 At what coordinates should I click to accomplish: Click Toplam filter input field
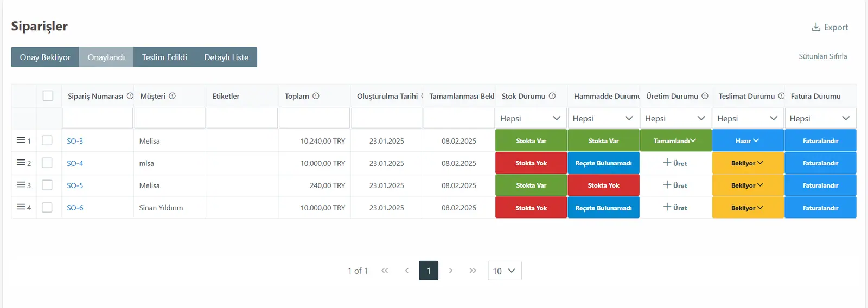[314, 118]
